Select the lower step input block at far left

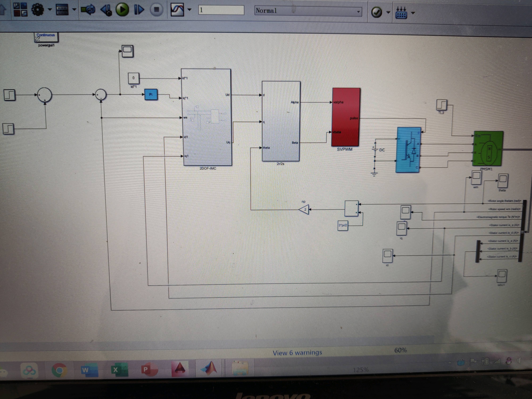[x=8, y=129]
